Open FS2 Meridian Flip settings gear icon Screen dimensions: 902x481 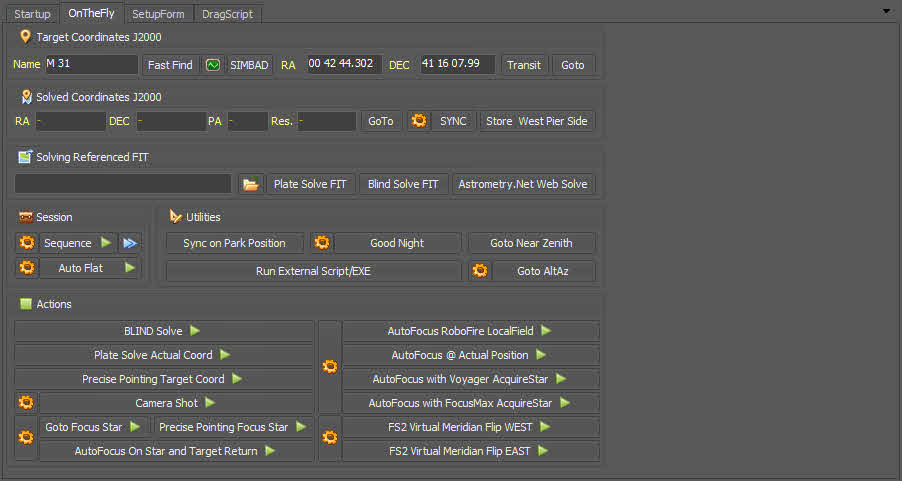point(330,438)
